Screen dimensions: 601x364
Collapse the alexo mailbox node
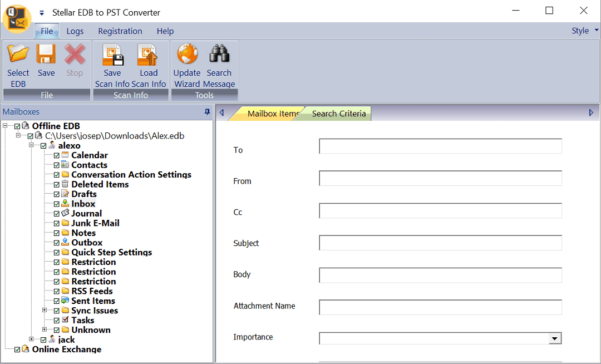31,145
